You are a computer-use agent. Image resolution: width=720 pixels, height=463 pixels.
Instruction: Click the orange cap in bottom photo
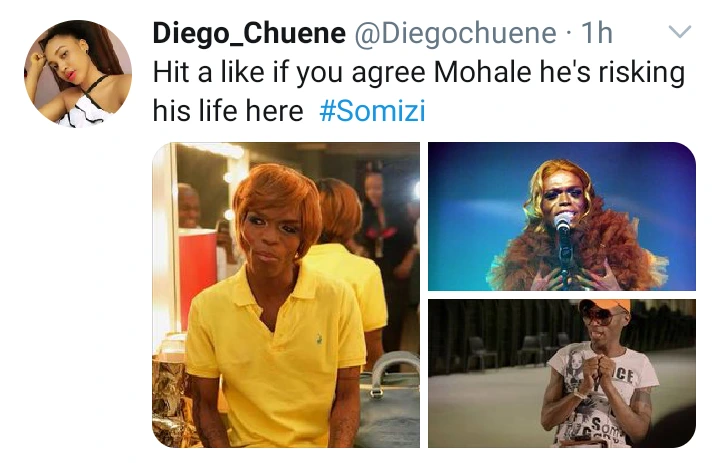pyautogui.click(x=606, y=305)
